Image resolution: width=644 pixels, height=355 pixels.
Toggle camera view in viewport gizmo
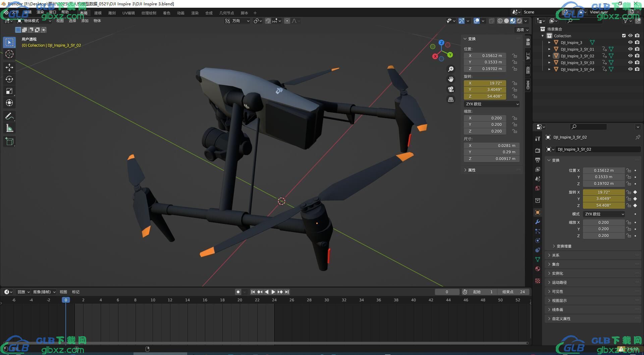click(451, 89)
